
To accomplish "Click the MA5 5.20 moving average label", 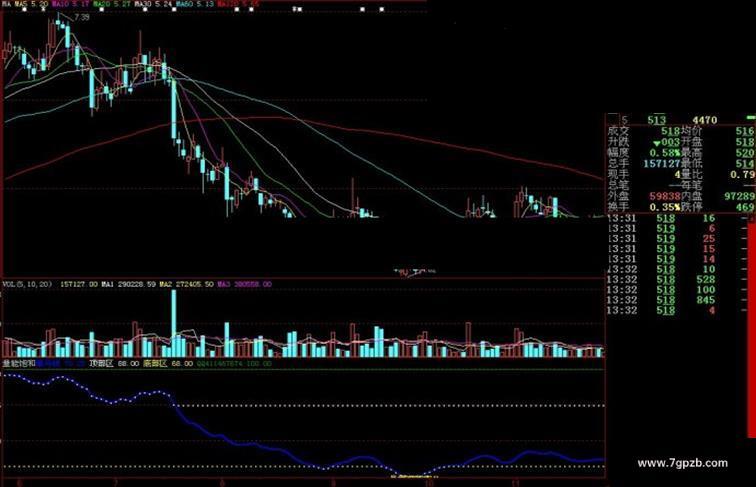I will tap(31, 4).
